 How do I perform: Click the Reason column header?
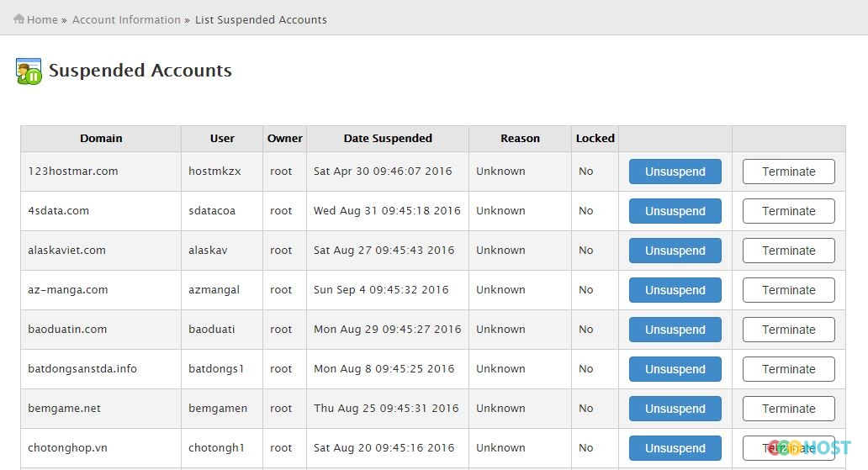[520, 139]
